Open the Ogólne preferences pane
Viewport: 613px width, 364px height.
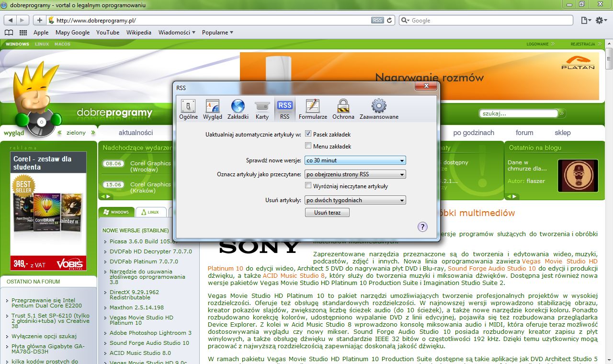pyautogui.click(x=188, y=109)
